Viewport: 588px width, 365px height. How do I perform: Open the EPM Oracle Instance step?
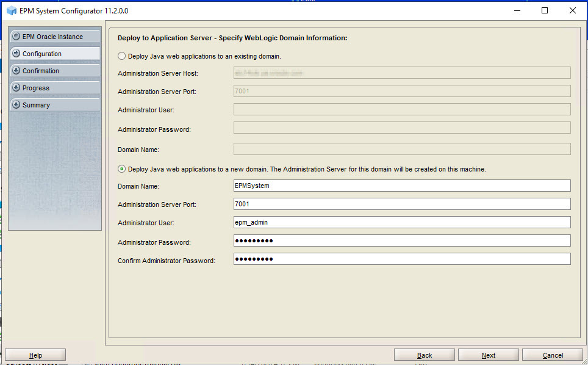55,37
